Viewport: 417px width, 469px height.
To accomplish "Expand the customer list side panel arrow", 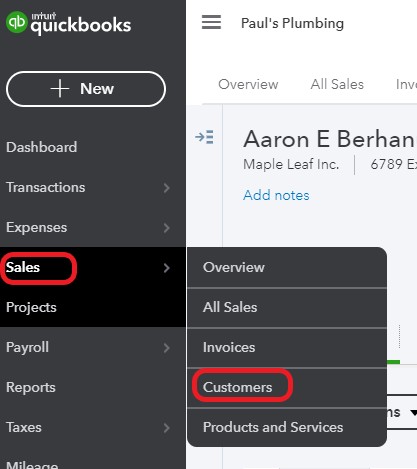I will pos(204,137).
